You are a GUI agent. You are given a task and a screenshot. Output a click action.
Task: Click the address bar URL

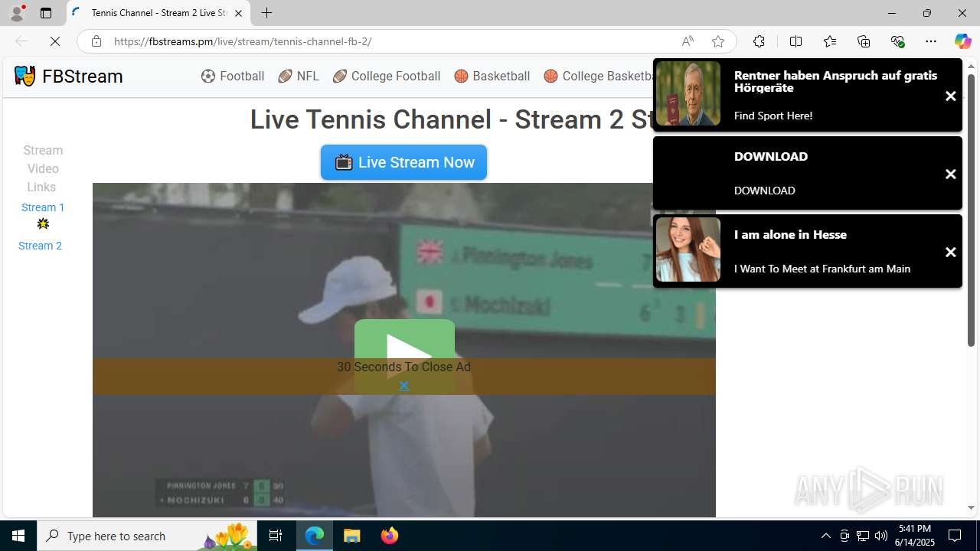243,41
